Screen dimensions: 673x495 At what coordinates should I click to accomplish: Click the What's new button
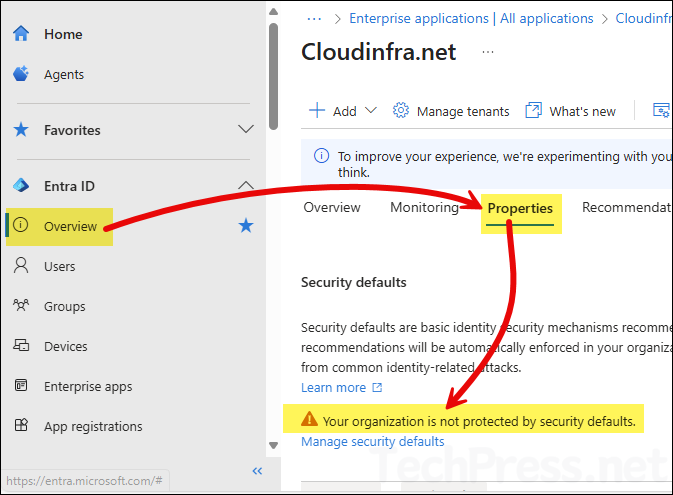coord(571,111)
